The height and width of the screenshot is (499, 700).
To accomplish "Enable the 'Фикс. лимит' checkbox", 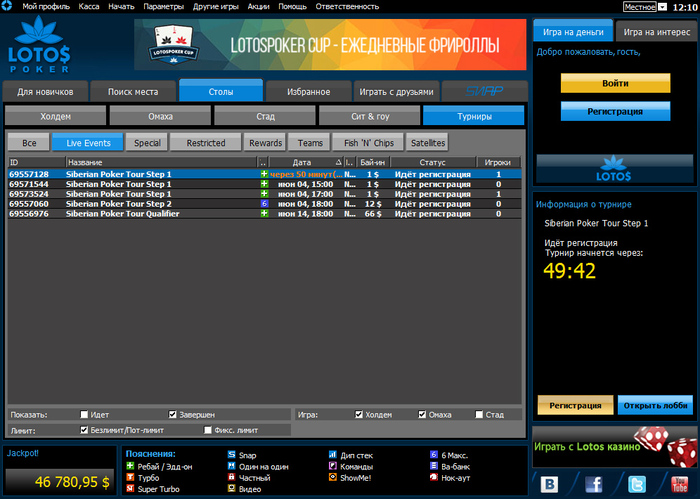I will [208, 430].
